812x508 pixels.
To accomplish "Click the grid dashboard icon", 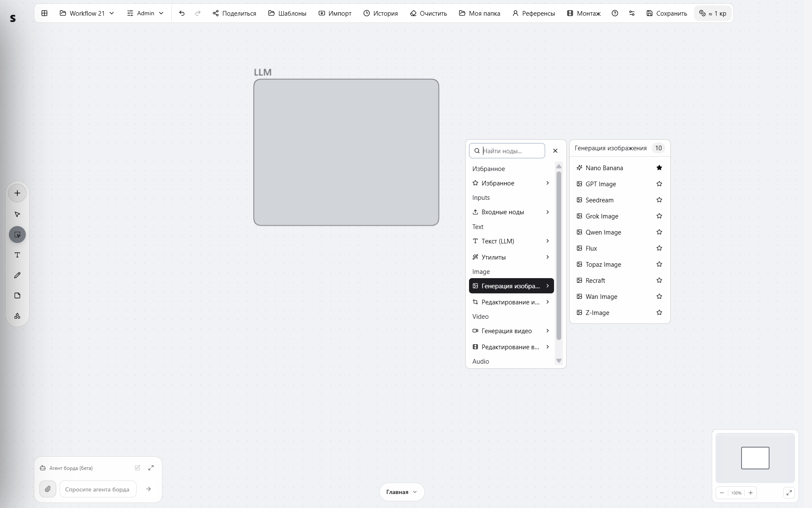I will pyautogui.click(x=44, y=13).
